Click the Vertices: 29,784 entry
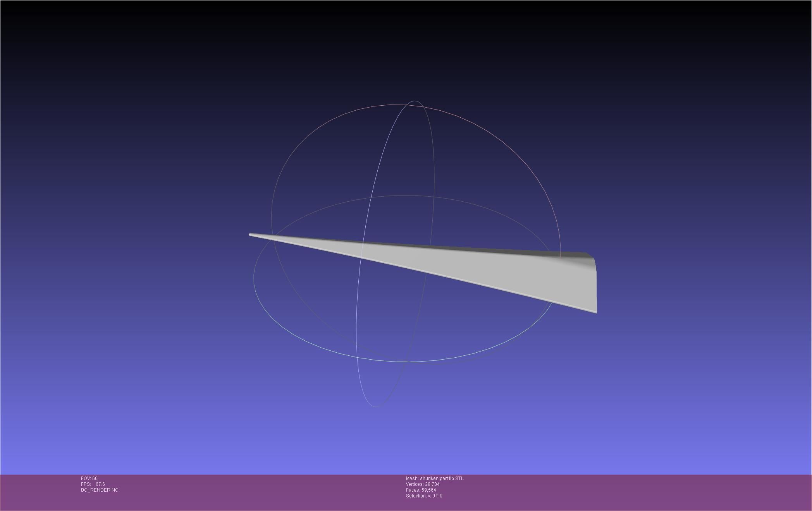812x511 pixels. [x=423, y=484]
